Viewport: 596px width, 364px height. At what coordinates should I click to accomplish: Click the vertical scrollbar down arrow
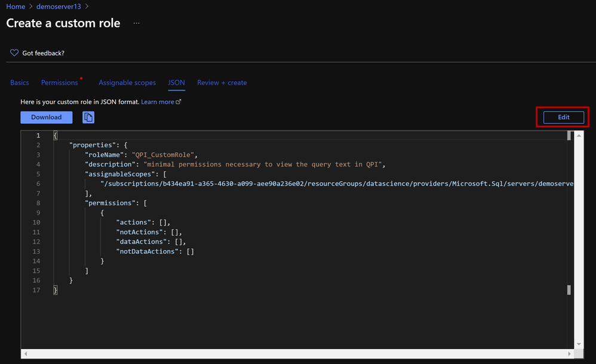pyautogui.click(x=579, y=344)
